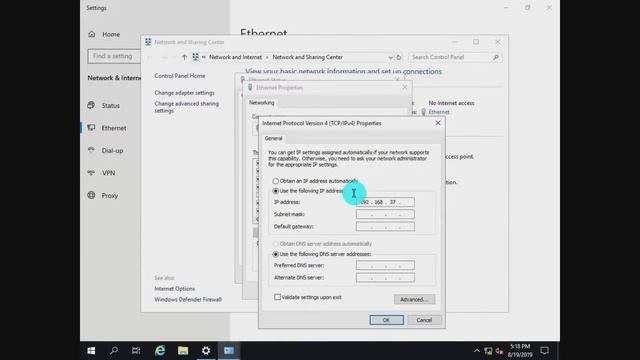Image resolution: width=640 pixels, height=360 pixels.
Task: Click the Control Panel search magnifier icon
Action: tap(496, 57)
